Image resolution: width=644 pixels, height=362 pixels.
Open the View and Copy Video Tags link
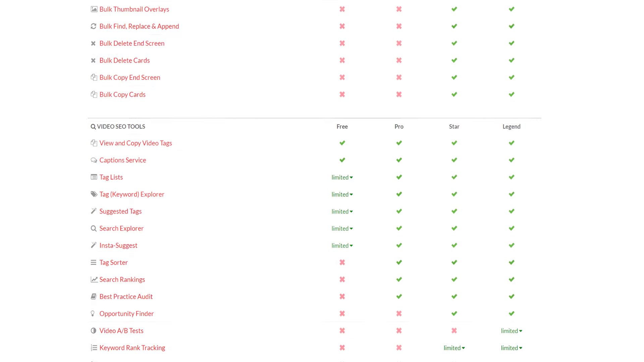[x=136, y=143]
